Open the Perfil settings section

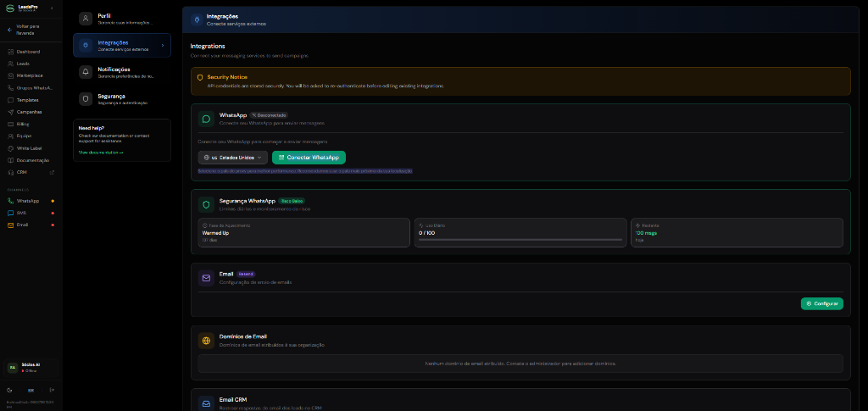click(122, 19)
